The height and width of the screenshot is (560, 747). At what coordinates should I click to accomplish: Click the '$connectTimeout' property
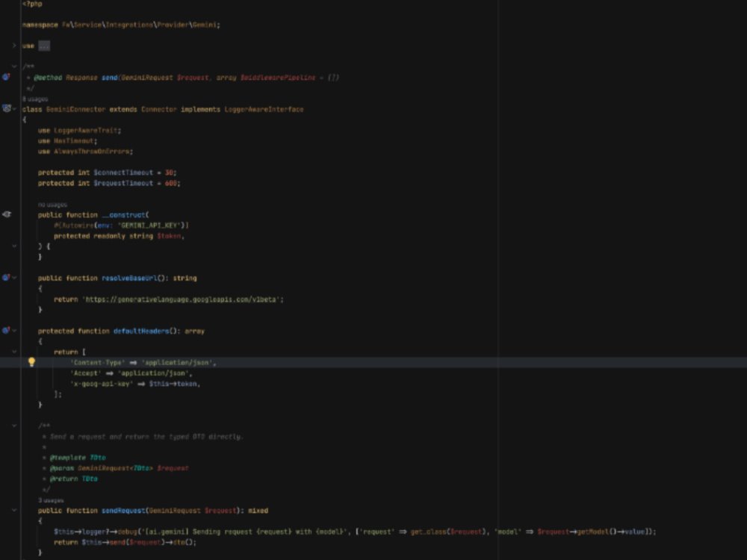tap(123, 172)
